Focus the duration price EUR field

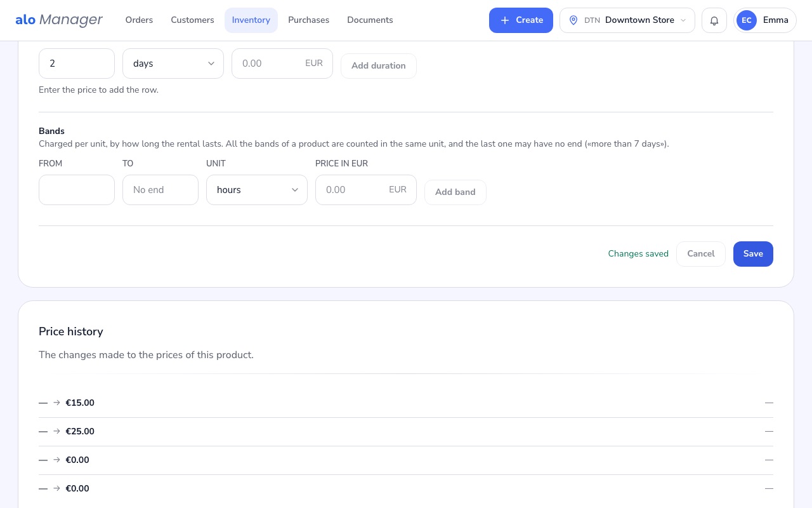pyautogui.click(x=282, y=63)
